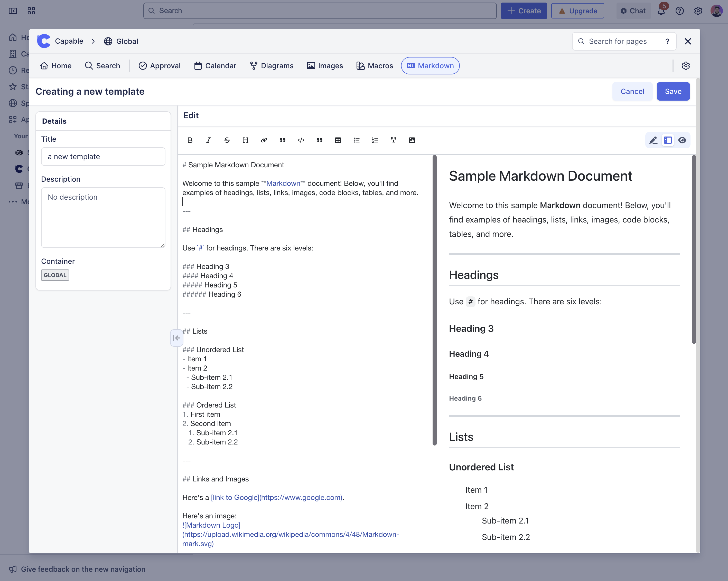Toggle bold formatting in editor toolbar
The width and height of the screenshot is (728, 581).
coord(190,140)
